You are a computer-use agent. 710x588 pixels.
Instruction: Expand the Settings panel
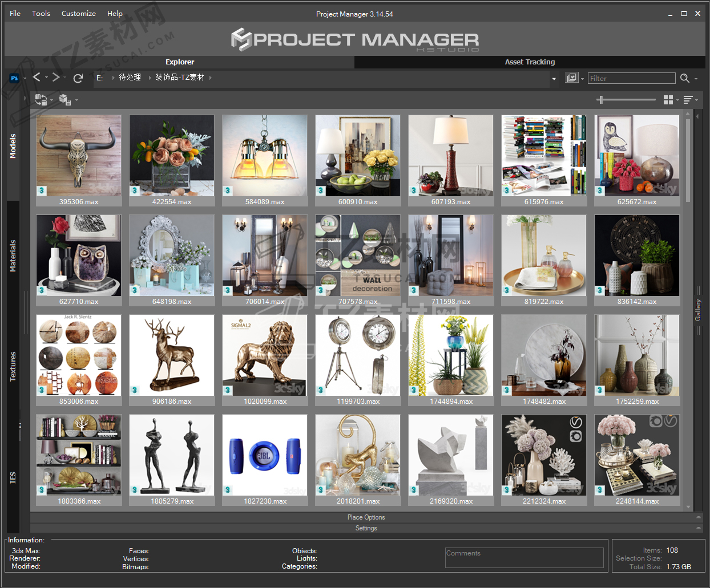366,528
